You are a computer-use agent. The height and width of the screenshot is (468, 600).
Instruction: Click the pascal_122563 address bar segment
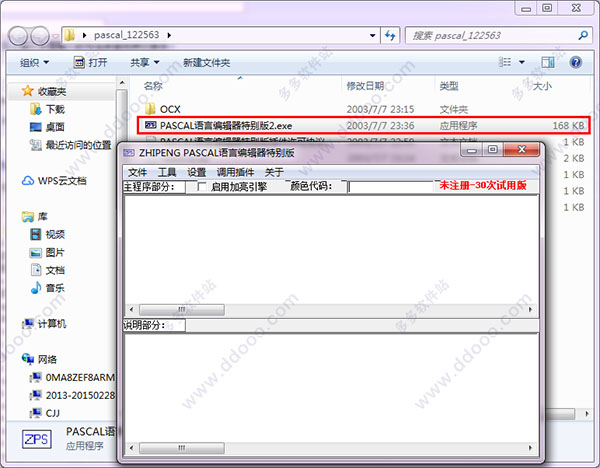coord(126,35)
